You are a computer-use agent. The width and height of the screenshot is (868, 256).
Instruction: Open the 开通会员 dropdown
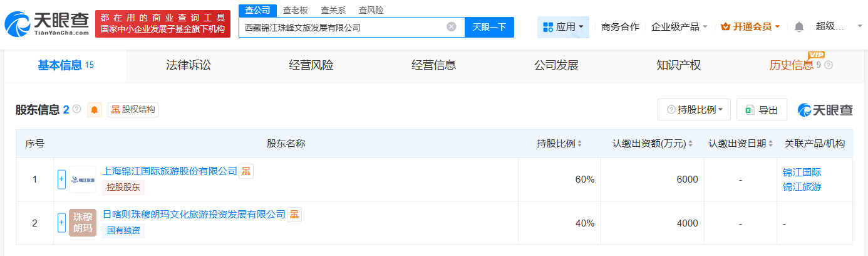751,27
